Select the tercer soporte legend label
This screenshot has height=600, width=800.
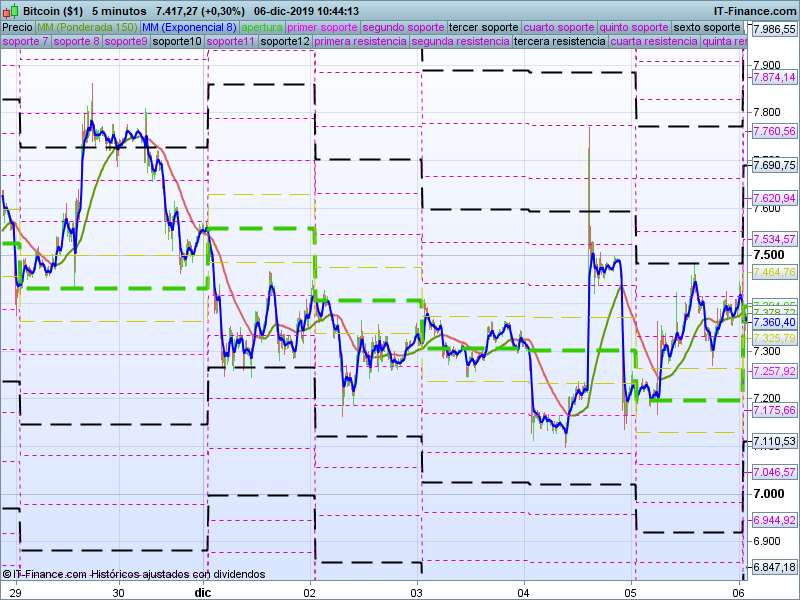(484, 27)
